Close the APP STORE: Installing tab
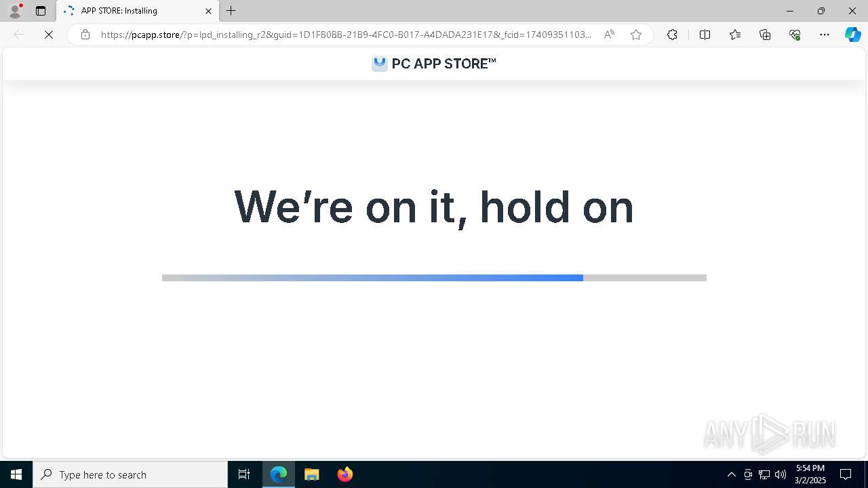The height and width of the screenshot is (488, 868). tap(208, 11)
